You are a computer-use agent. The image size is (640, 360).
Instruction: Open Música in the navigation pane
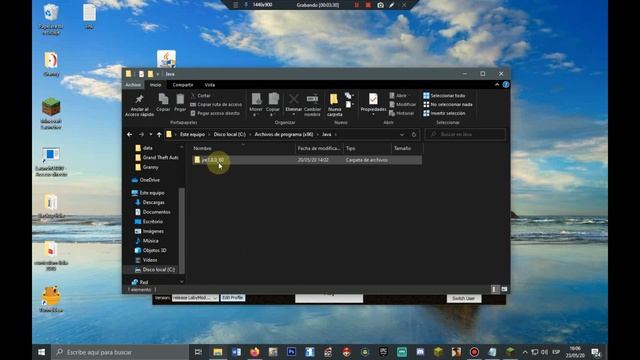(x=147, y=240)
